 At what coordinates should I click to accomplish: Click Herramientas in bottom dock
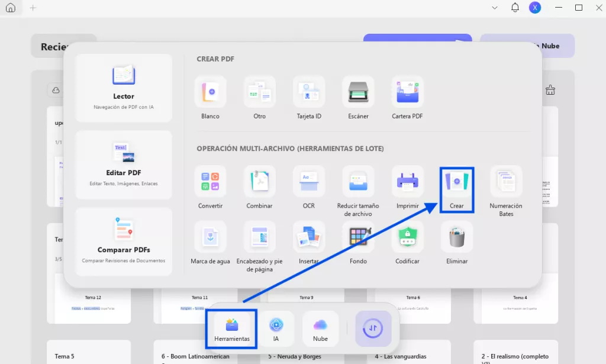pyautogui.click(x=232, y=329)
